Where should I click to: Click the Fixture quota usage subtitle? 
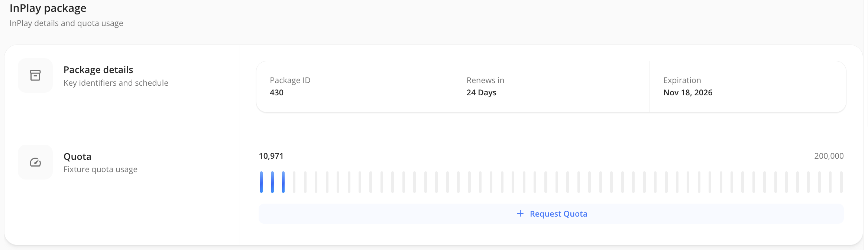tap(100, 170)
